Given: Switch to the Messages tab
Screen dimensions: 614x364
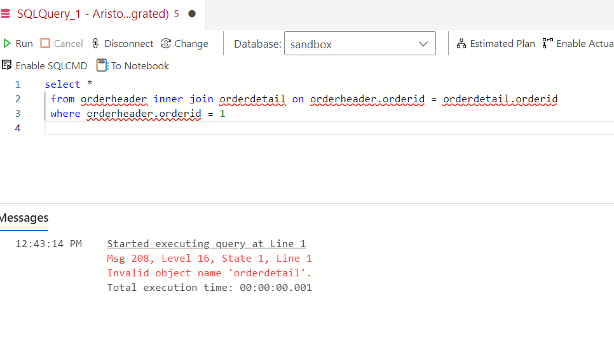Looking at the screenshot, I should click(x=24, y=218).
